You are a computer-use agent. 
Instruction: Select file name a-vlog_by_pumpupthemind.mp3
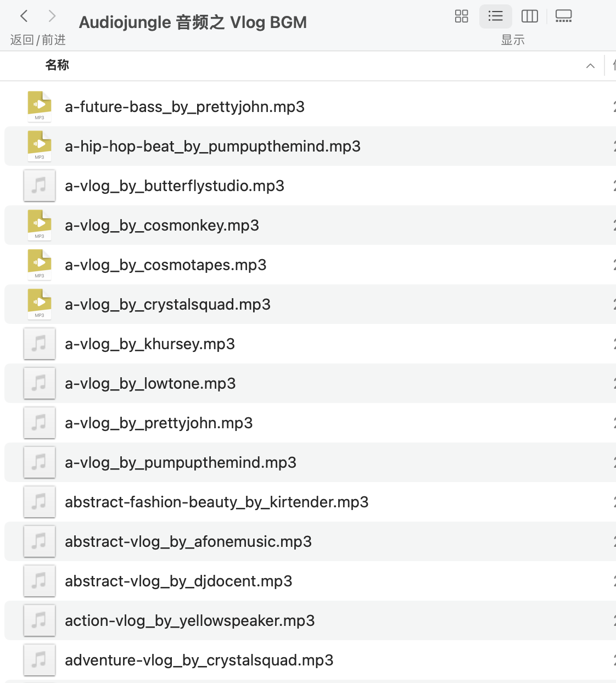click(x=181, y=462)
